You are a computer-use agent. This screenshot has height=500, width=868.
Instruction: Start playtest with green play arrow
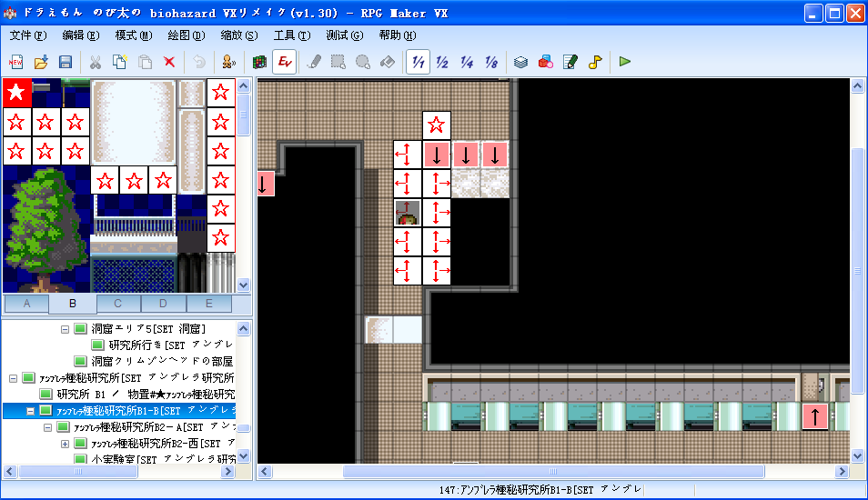pyautogui.click(x=625, y=62)
